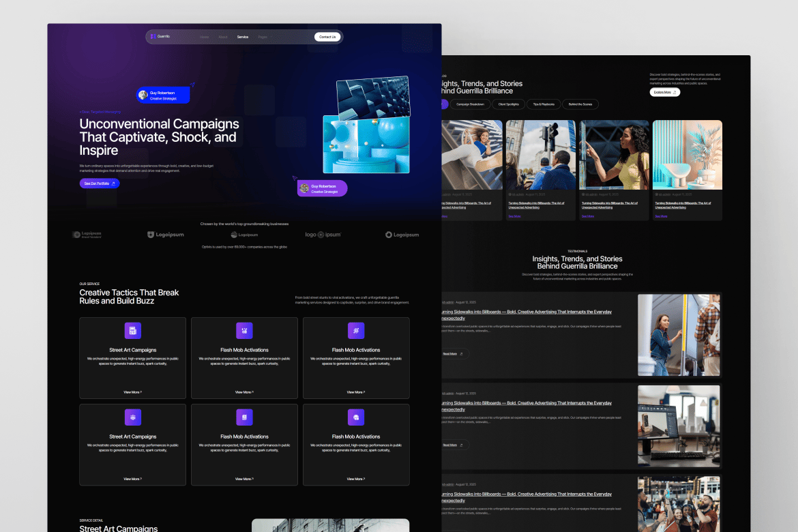The image size is (798, 532).
Task: Select the Client Spotlights filter tab
Action: (x=508, y=104)
